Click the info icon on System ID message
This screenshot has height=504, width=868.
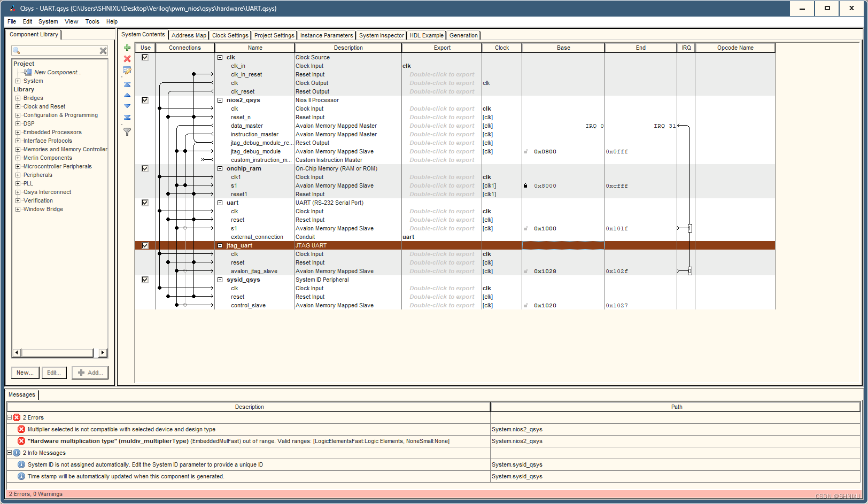click(21, 464)
